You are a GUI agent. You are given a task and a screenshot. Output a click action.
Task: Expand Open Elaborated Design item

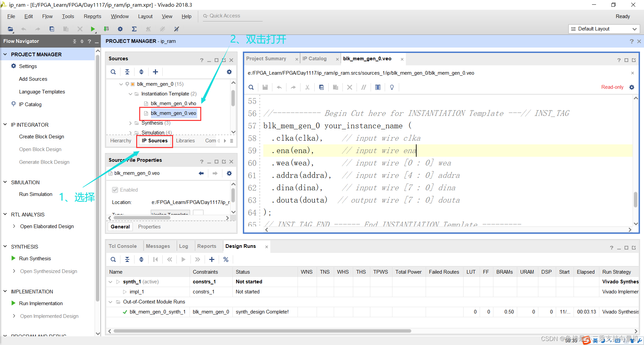tap(14, 226)
